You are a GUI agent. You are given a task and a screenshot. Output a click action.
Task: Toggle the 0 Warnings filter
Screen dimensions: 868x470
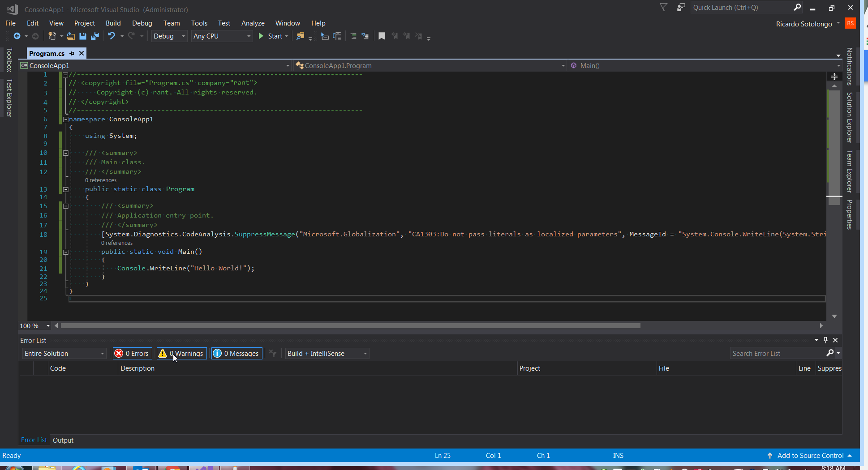[x=182, y=353]
